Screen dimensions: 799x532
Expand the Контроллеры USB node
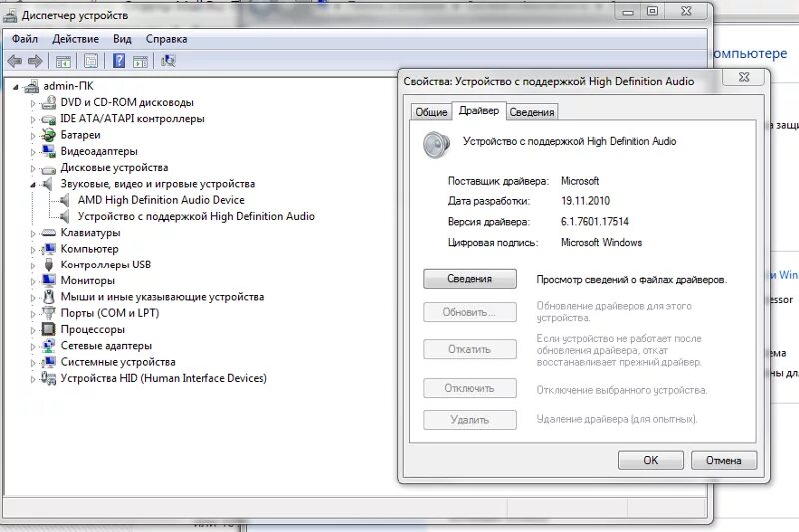click(x=33, y=266)
